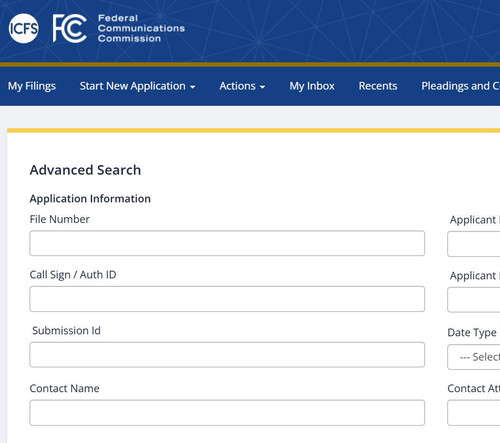Go to My Inbox
This screenshot has height=443, width=500.
(x=312, y=86)
